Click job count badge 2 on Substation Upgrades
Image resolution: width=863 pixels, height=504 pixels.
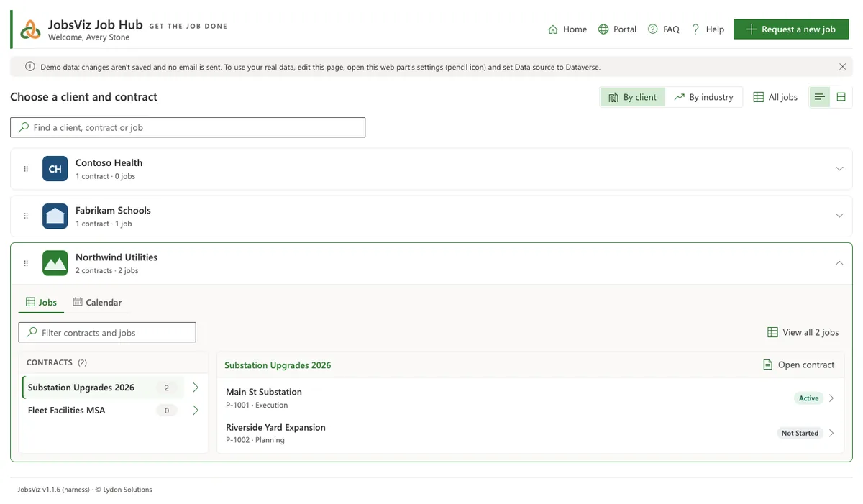(x=167, y=388)
